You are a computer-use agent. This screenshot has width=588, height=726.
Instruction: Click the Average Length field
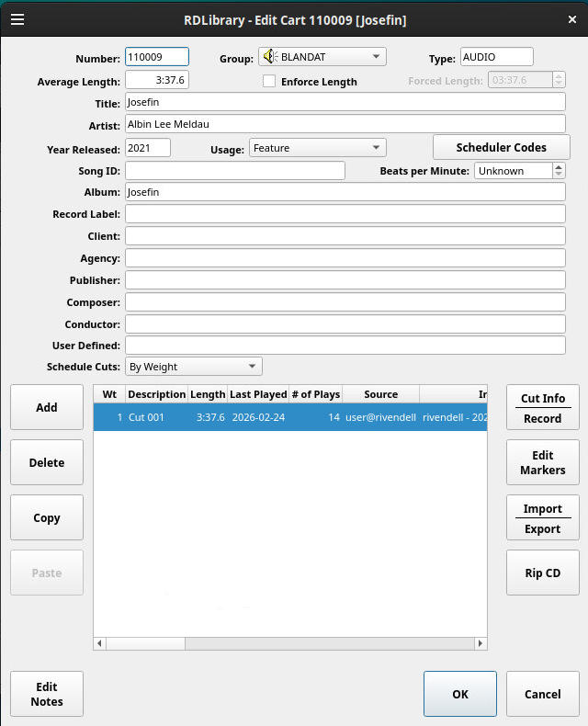[157, 80]
